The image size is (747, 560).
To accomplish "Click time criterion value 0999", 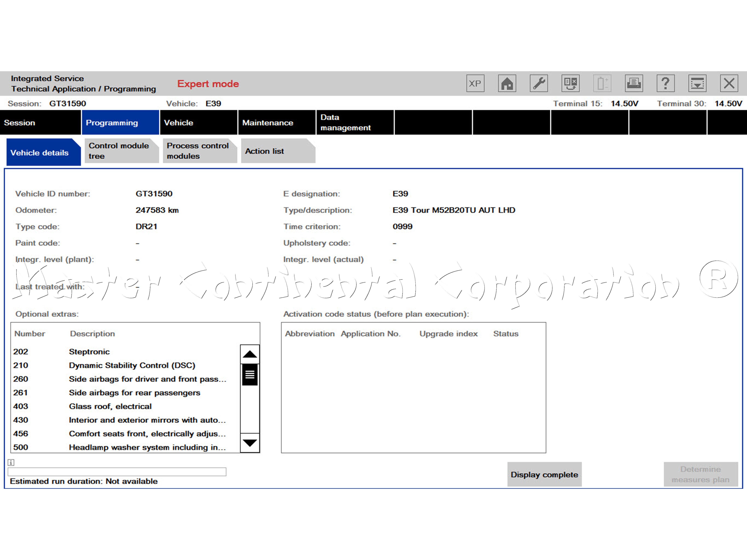I will pyautogui.click(x=403, y=226).
